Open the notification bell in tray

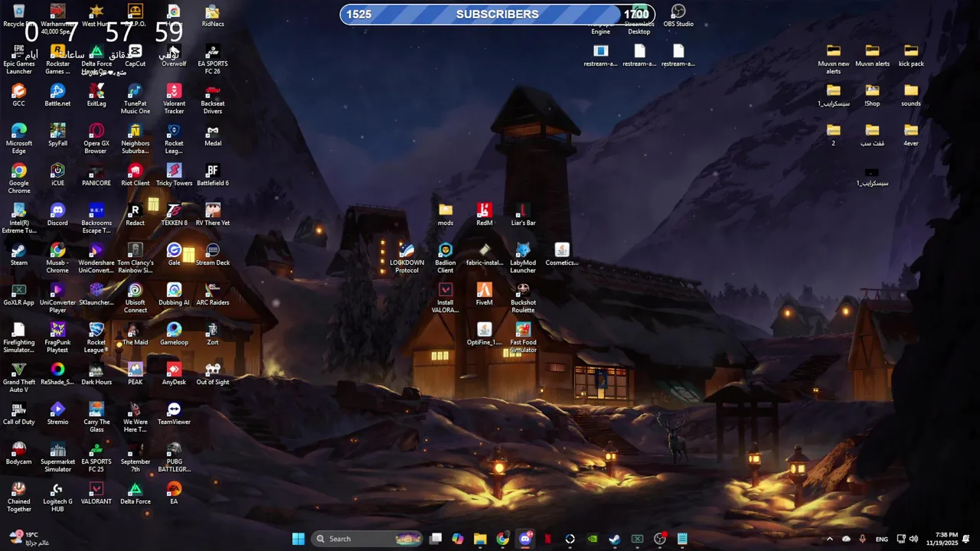[x=966, y=539]
